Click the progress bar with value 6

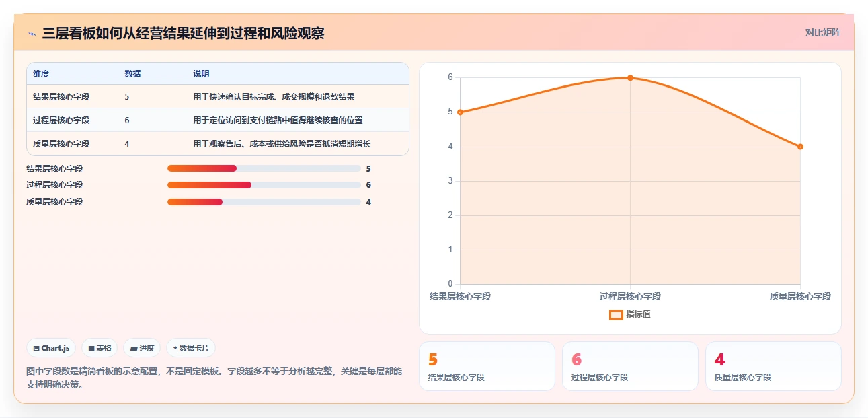click(264, 185)
